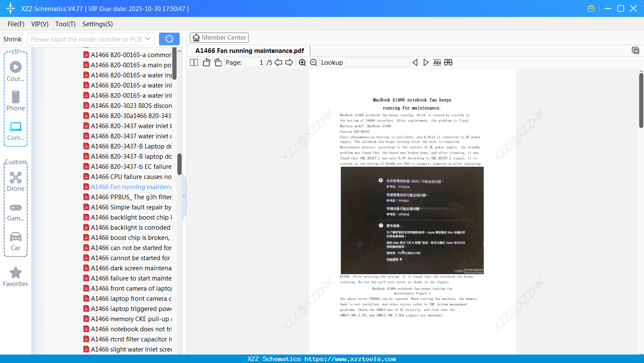This screenshot has width=644, height=363.
Task: Open the Car category in sidebar
Action: point(16,241)
